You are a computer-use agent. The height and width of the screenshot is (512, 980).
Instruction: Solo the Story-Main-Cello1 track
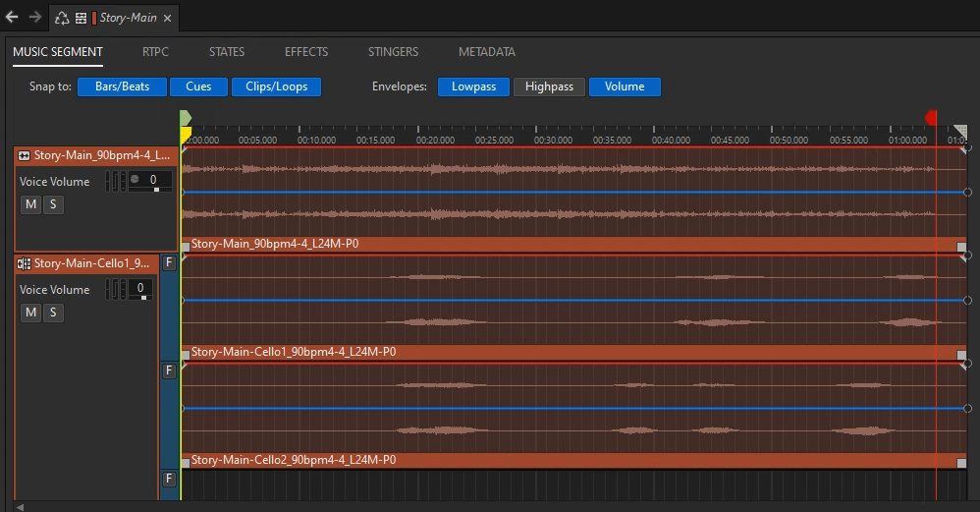pos(53,313)
